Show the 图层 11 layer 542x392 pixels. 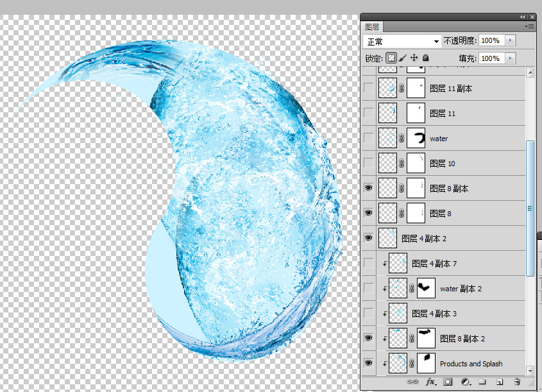pos(369,113)
